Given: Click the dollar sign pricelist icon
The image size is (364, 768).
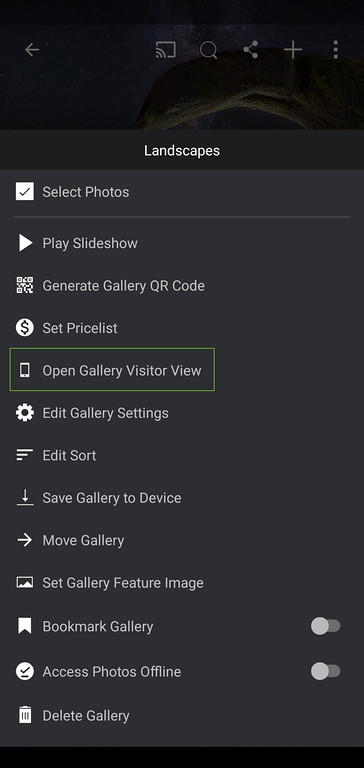Looking at the screenshot, I should tap(24, 328).
